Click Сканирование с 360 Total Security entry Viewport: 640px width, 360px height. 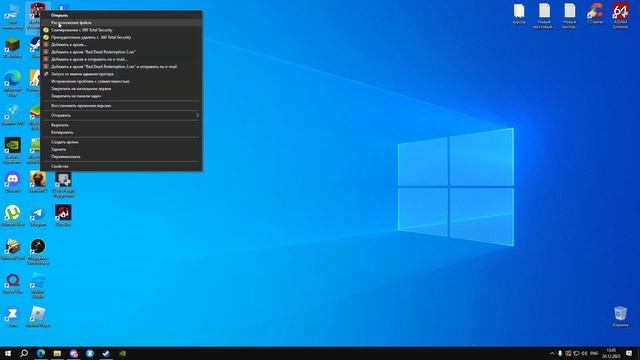121,30
